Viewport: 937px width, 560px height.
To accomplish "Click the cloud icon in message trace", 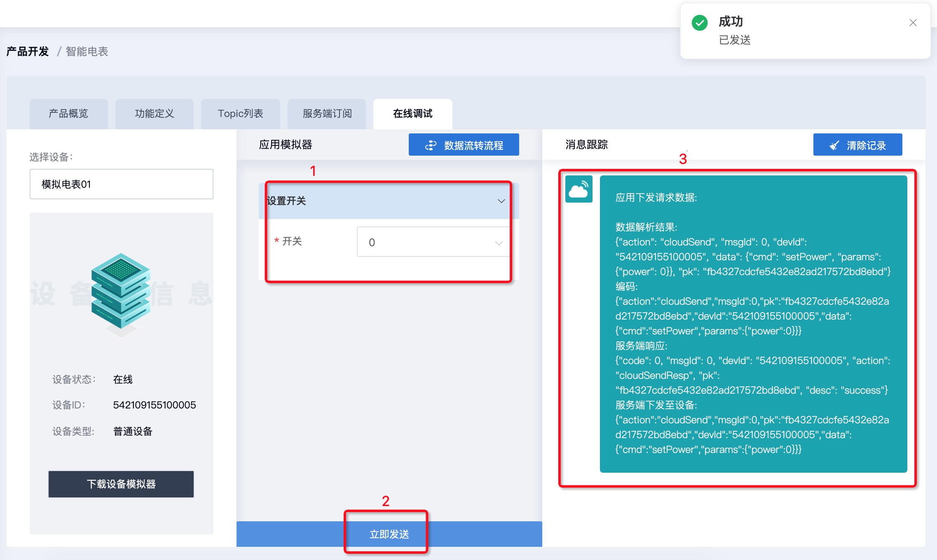I will tap(579, 189).
